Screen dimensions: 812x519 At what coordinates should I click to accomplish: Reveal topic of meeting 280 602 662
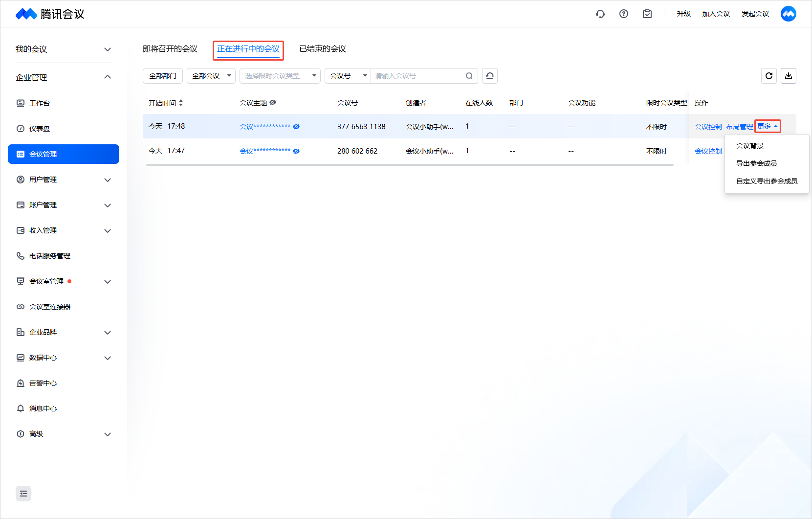pos(296,151)
